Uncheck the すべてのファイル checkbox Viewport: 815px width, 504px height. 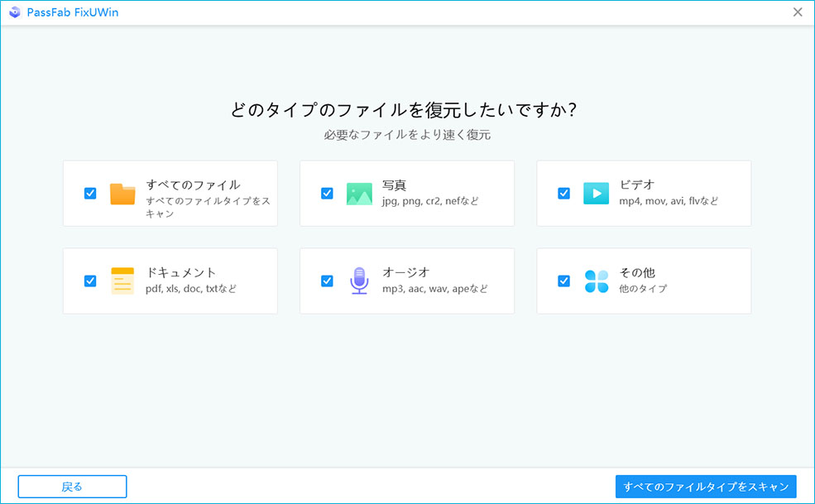(x=90, y=193)
